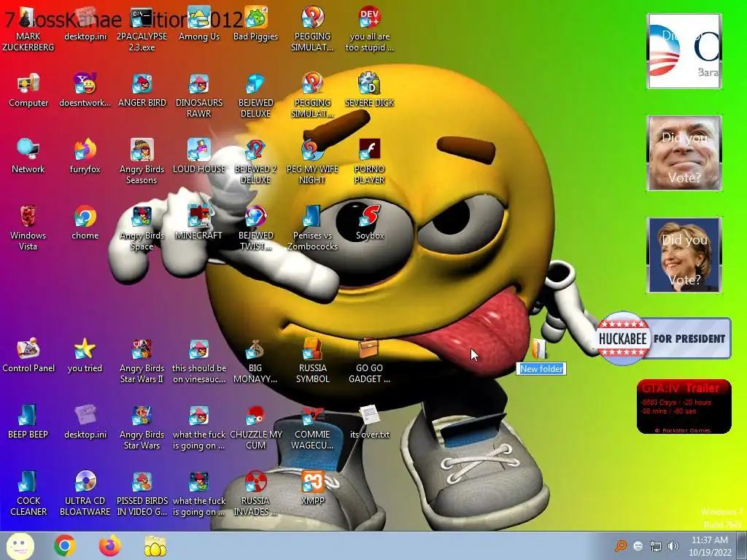This screenshot has height=560, width=747.
Task: Click the grey smiley tray icon
Action: [638, 546]
